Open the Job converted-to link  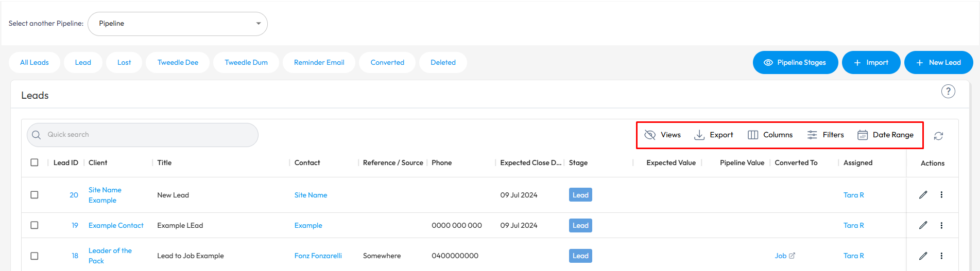click(781, 256)
